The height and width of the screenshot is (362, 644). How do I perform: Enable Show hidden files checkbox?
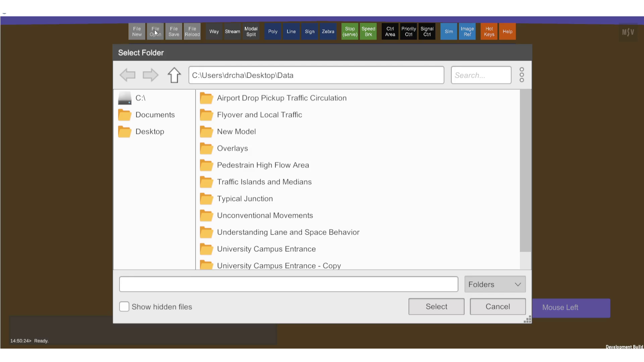(x=124, y=307)
